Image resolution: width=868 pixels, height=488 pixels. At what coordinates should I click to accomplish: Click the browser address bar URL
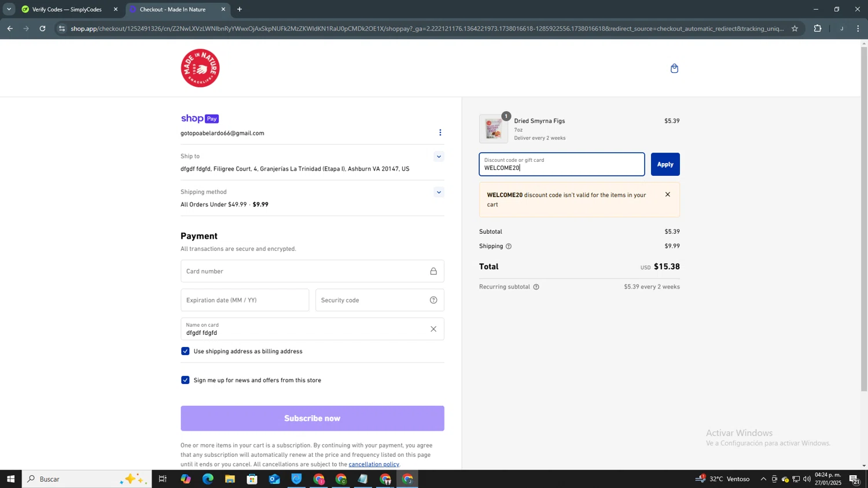pos(427,28)
